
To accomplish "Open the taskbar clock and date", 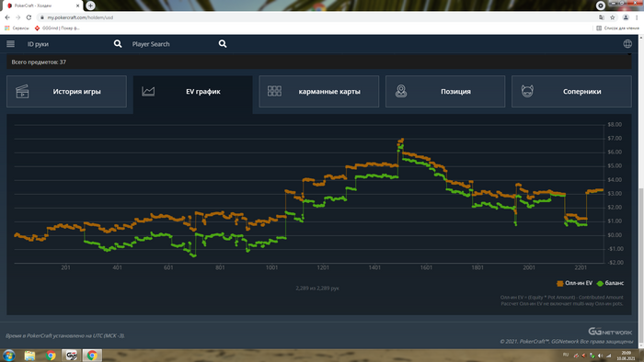I will point(626,356).
